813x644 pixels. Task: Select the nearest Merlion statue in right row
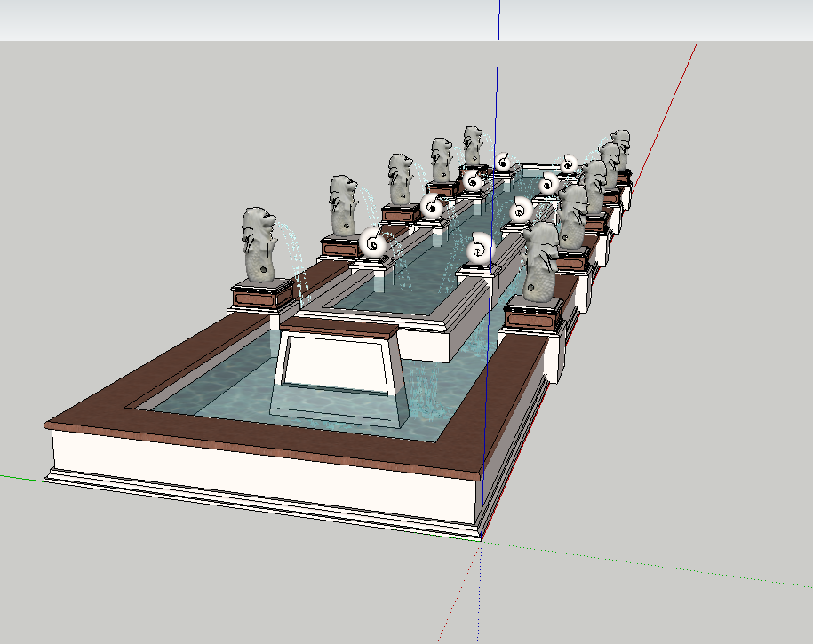click(x=541, y=262)
